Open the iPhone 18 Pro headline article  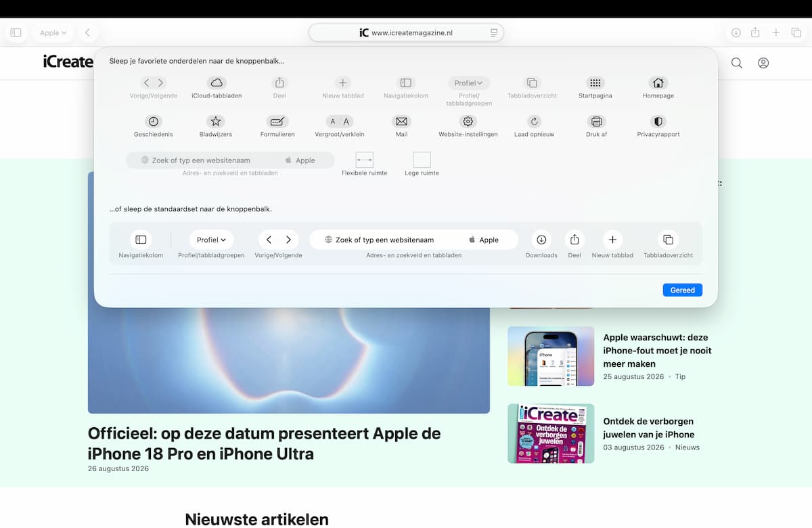click(x=264, y=443)
